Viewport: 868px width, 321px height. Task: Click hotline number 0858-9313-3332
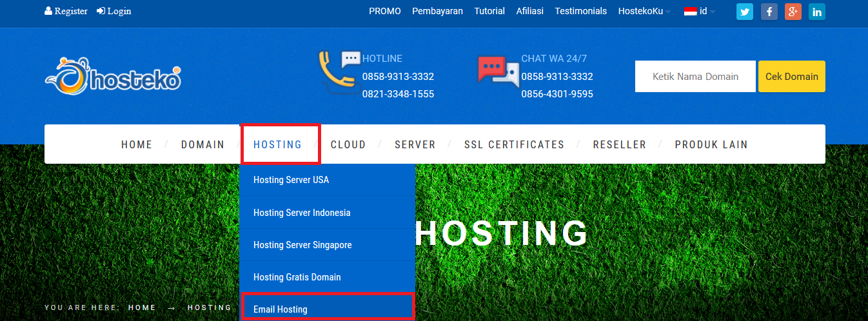point(398,76)
